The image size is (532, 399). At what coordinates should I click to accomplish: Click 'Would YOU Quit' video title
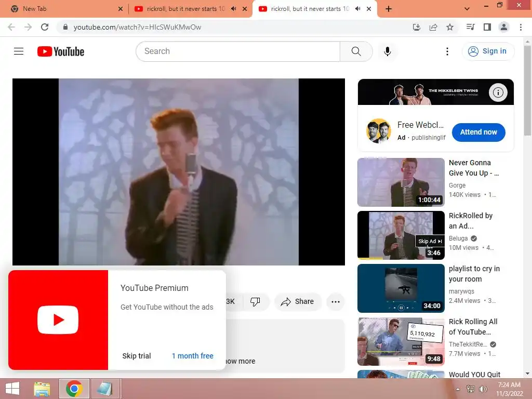tap(474, 374)
